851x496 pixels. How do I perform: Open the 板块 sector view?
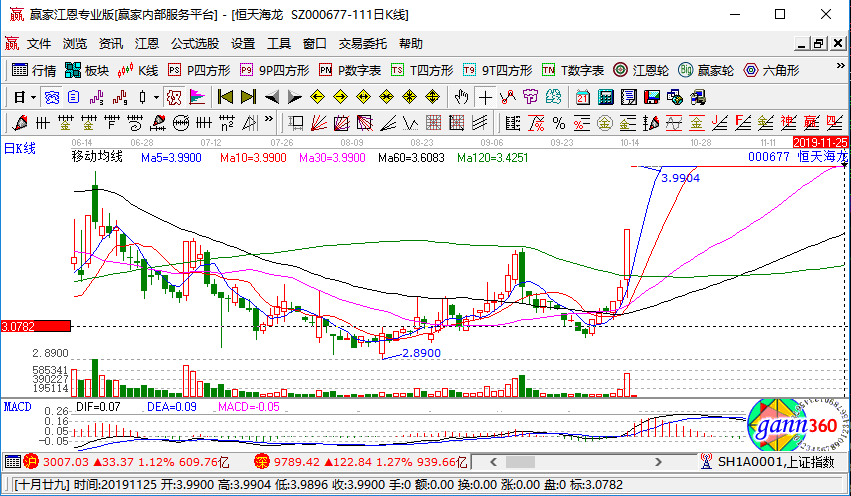pyautogui.click(x=87, y=71)
